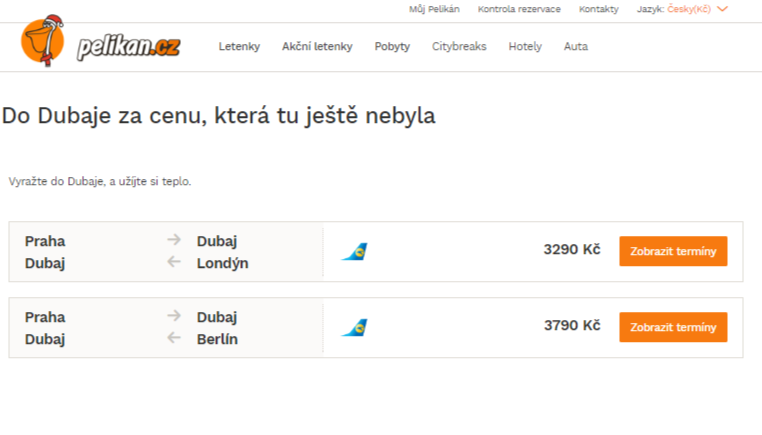Screen dimensions: 762x435
Task: Click the return arrow beside Londýn
Action: [174, 262]
